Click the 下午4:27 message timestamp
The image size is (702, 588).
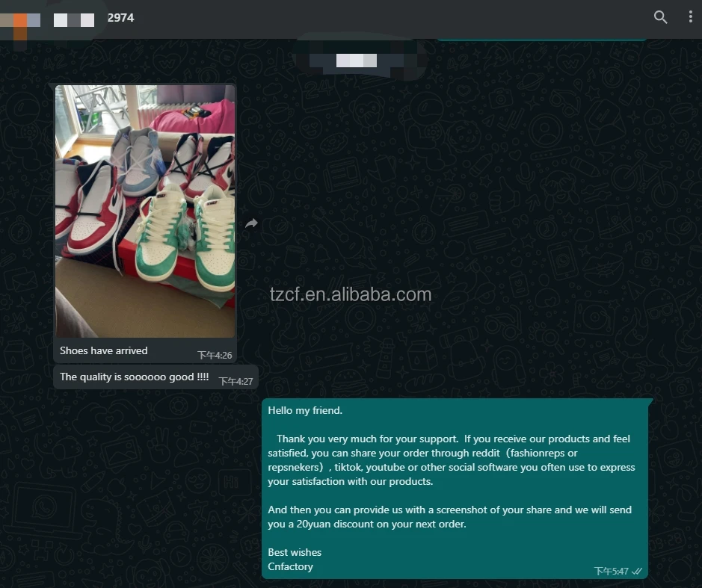coord(235,381)
